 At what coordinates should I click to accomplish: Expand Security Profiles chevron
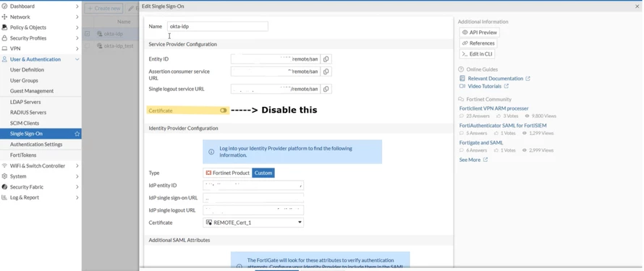pyautogui.click(x=77, y=38)
